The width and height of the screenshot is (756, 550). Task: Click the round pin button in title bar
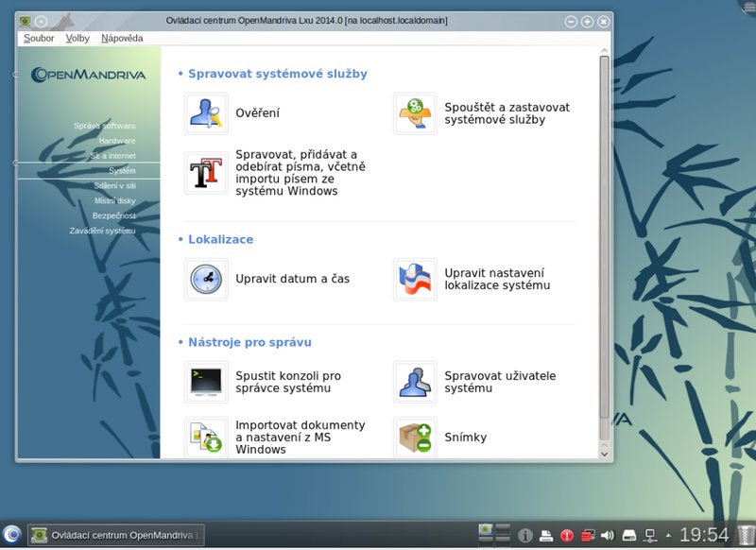click(42, 21)
